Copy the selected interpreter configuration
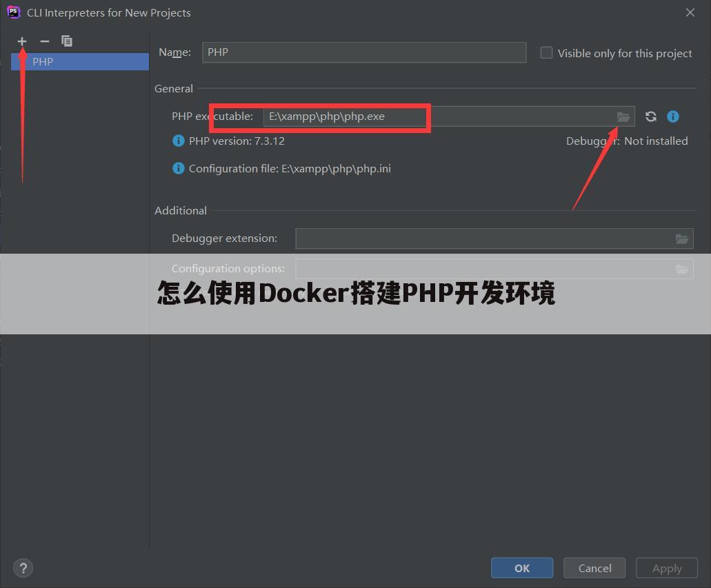Image resolution: width=711 pixels, height=588 pixels. (x=67, y=41)
